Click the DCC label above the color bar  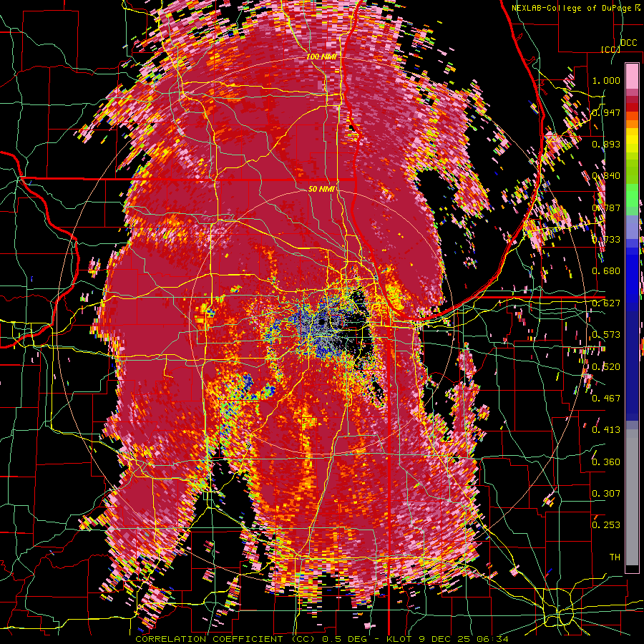tap(628, 43)
